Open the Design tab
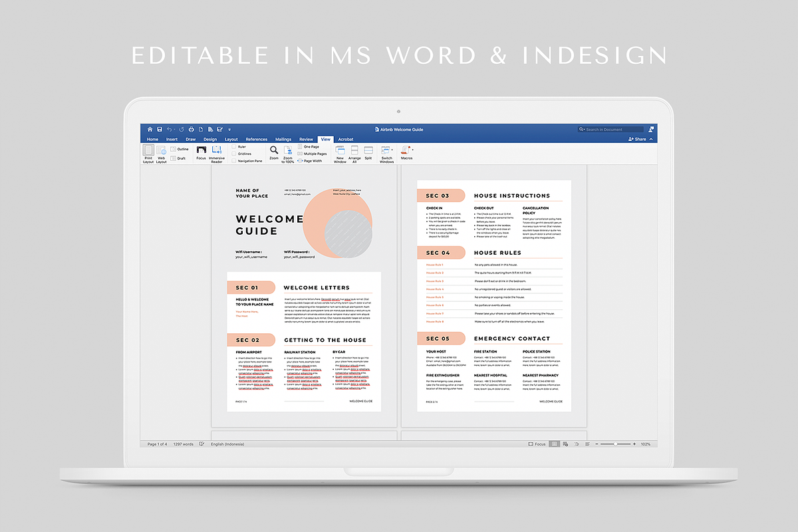This screenshot has width=798, height=532. tap(210, 140)
